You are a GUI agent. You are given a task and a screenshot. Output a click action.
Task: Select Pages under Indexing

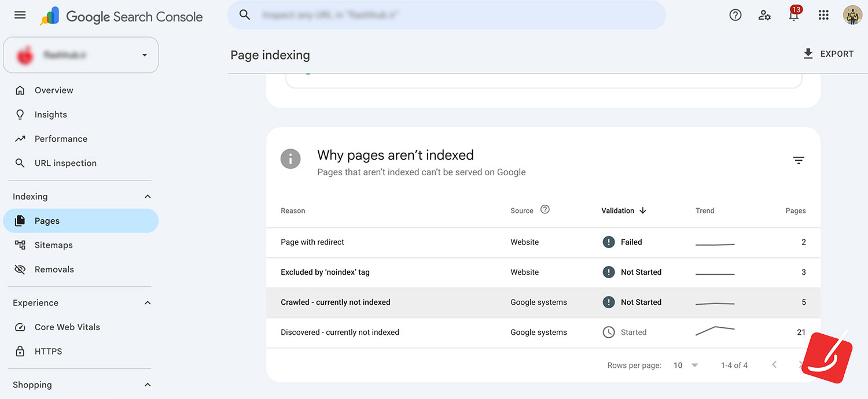pos(81,221)
